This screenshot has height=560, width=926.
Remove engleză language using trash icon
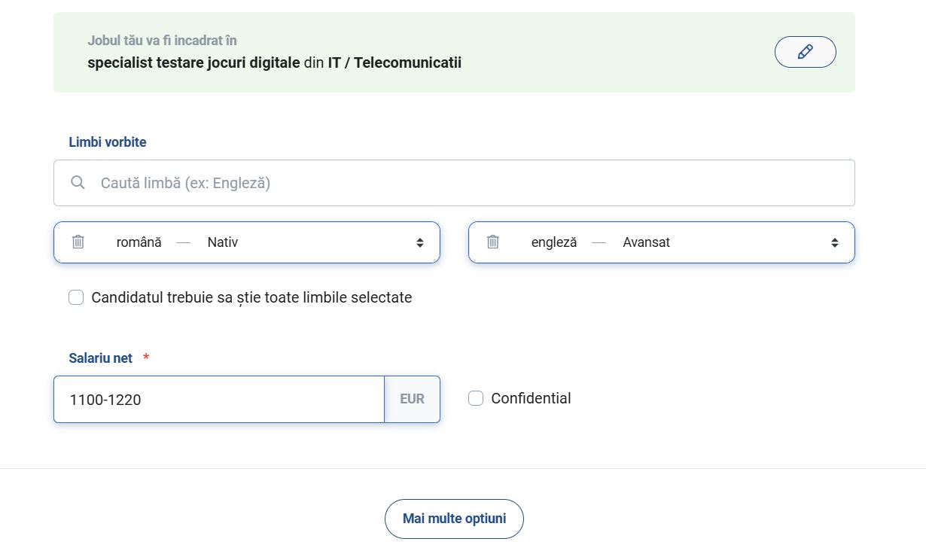pyautogui.click(x=493, y=242)
